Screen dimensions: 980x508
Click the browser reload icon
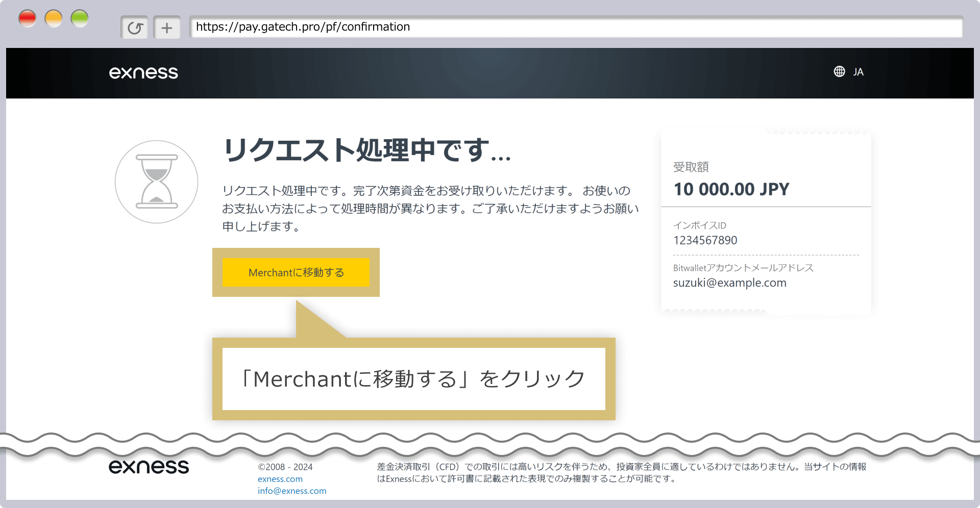point(135,28)
